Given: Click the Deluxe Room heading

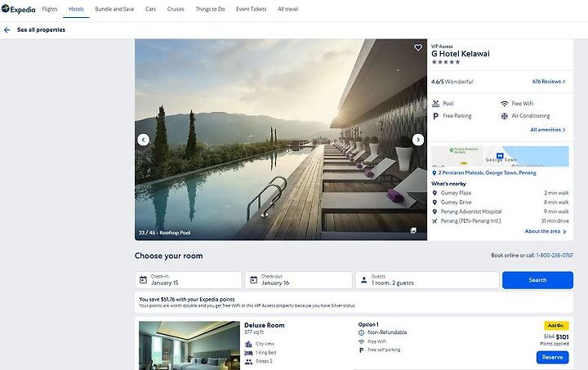Looking at the screenshot, I should (x=265, y=325).
